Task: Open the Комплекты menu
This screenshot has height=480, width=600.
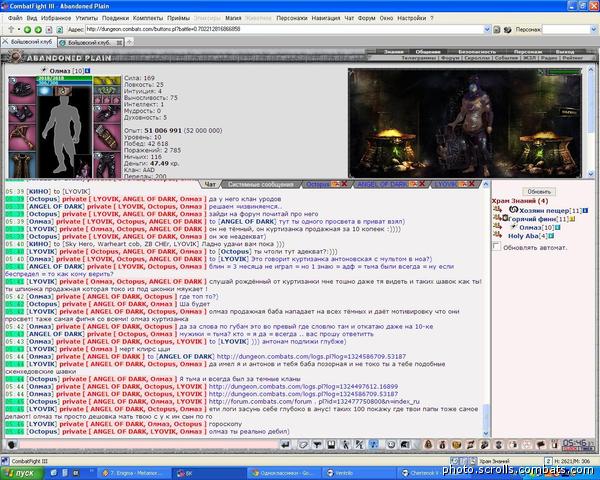Action: (148, 18)
